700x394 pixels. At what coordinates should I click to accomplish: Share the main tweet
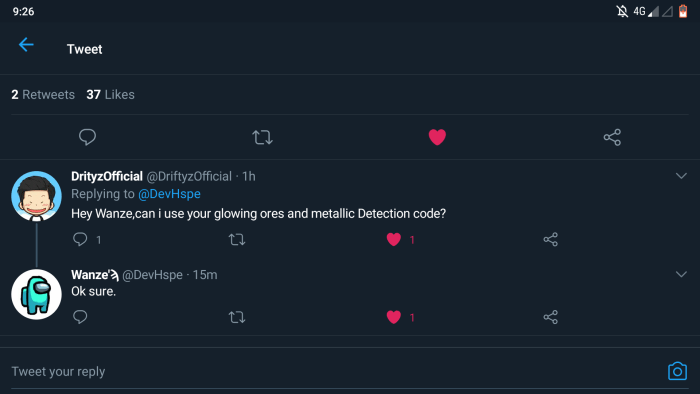point(612,137)
